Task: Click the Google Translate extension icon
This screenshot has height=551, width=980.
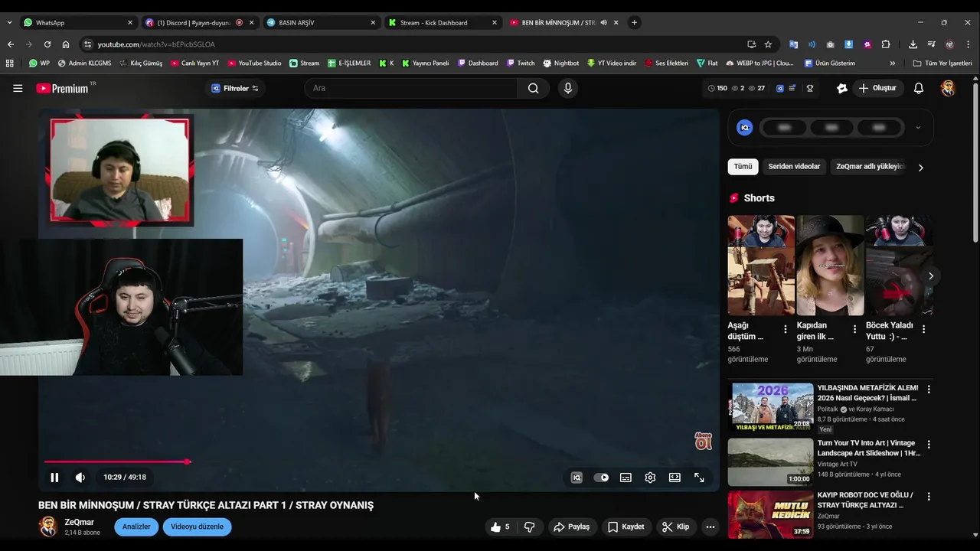Action: tap(794, 44)
